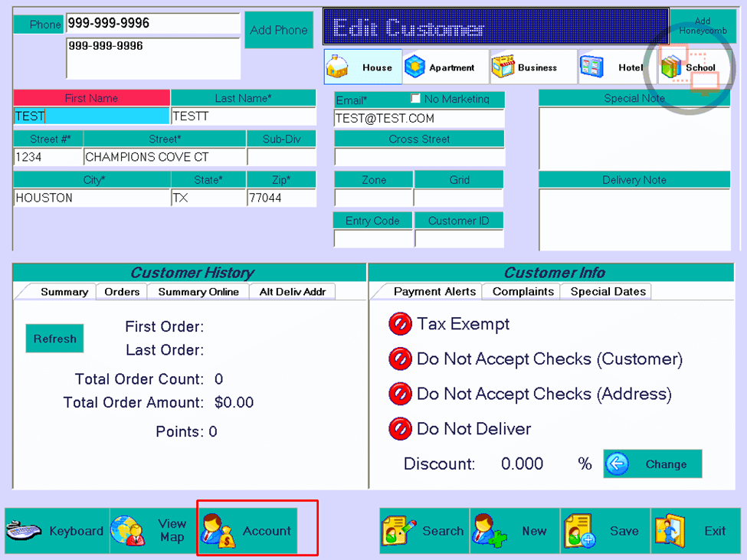Switch to the Orders tab

point(121,292)
